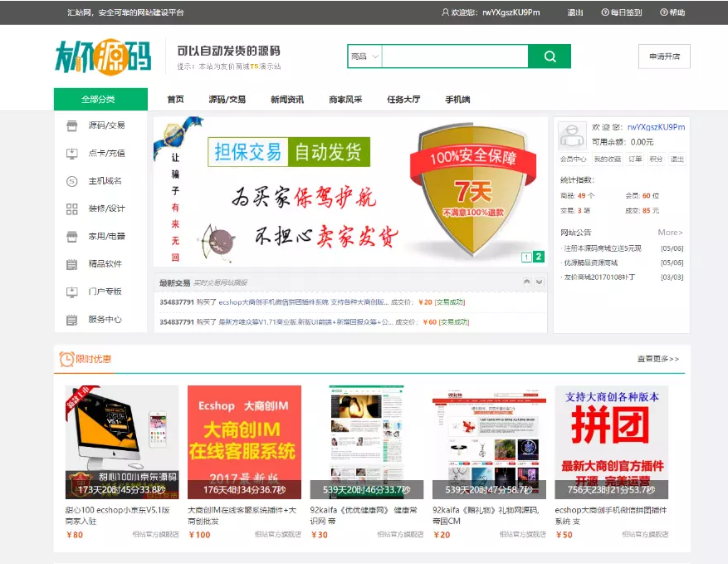Open the 优优健康网 product thumbnail
This screenshot has height=564, width=728.
(x=367, y=442)
